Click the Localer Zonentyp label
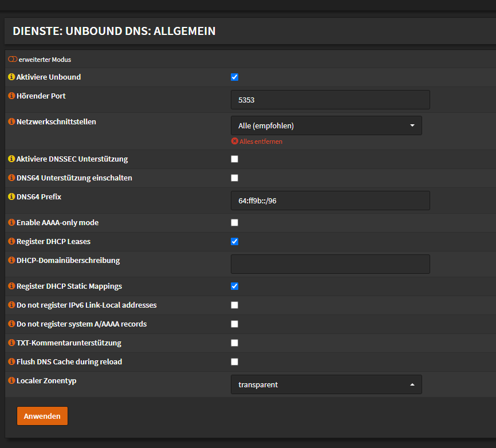This screenshot has height=448, width=496. [46, 380]
